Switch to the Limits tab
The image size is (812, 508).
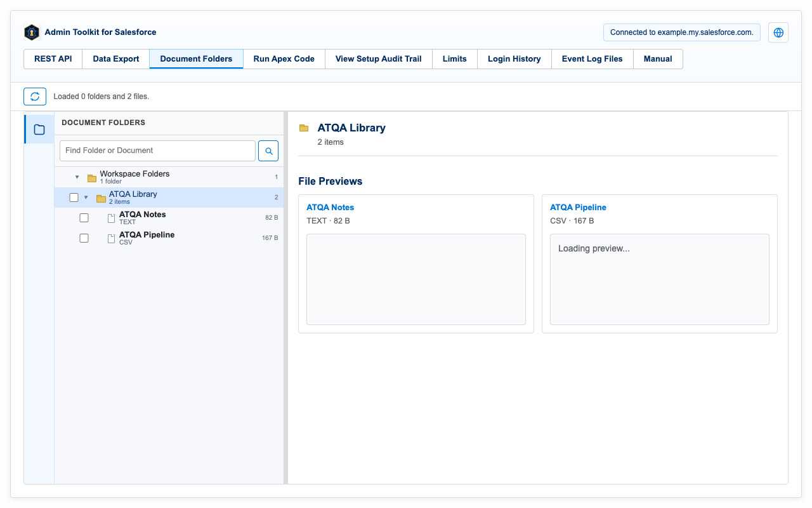coord(454,59)
